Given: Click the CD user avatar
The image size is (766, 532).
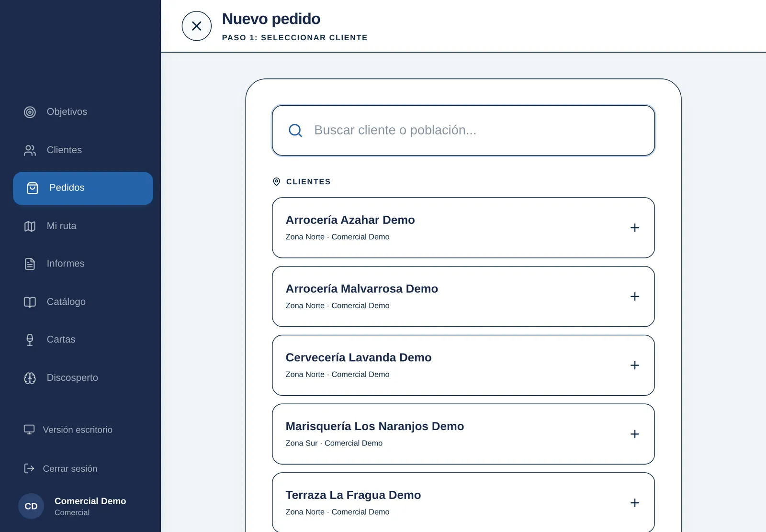Looking at the screenshot, I should click(x=31, y=506).
